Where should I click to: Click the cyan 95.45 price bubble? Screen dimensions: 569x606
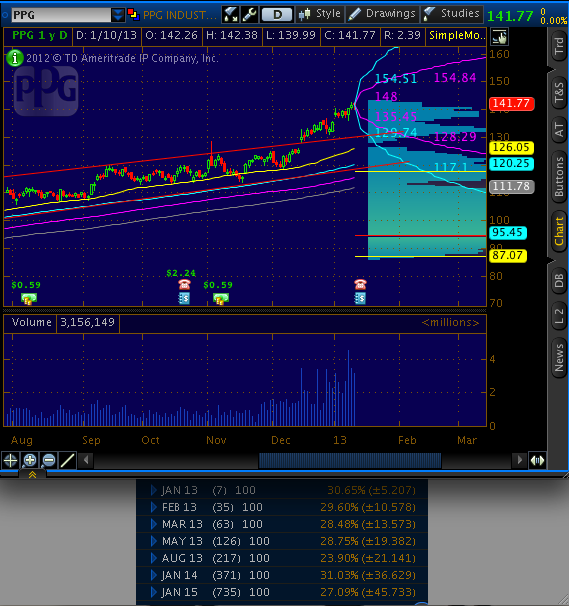[x=508, y=233]
